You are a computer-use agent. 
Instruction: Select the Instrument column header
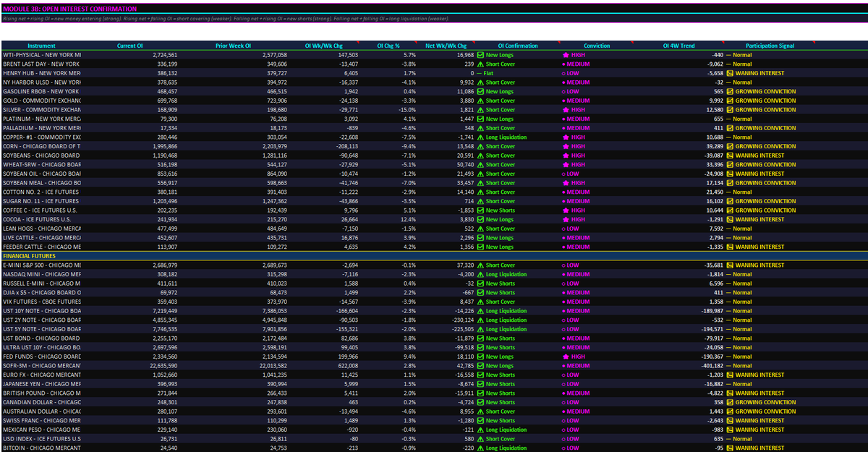point(41,46)
